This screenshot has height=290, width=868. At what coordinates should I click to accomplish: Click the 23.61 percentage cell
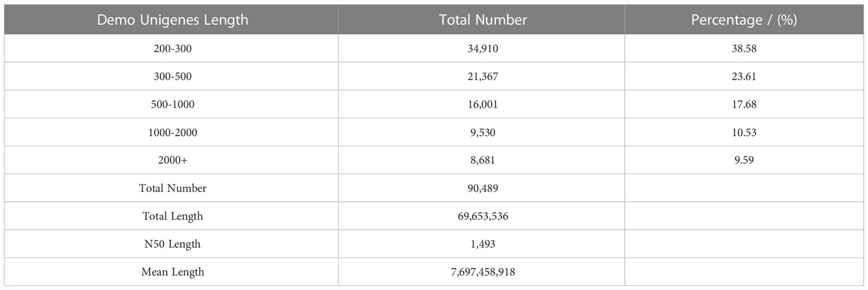[x=744, y=76]
